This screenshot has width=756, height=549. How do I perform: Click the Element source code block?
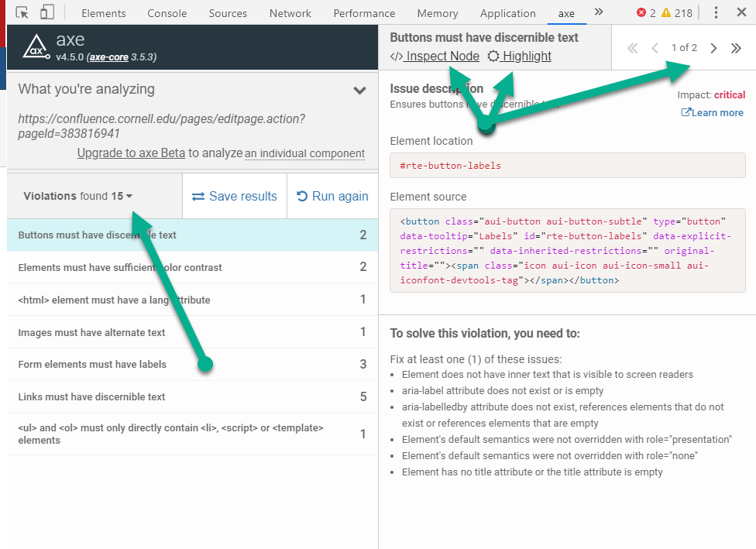tap(568, 251)
